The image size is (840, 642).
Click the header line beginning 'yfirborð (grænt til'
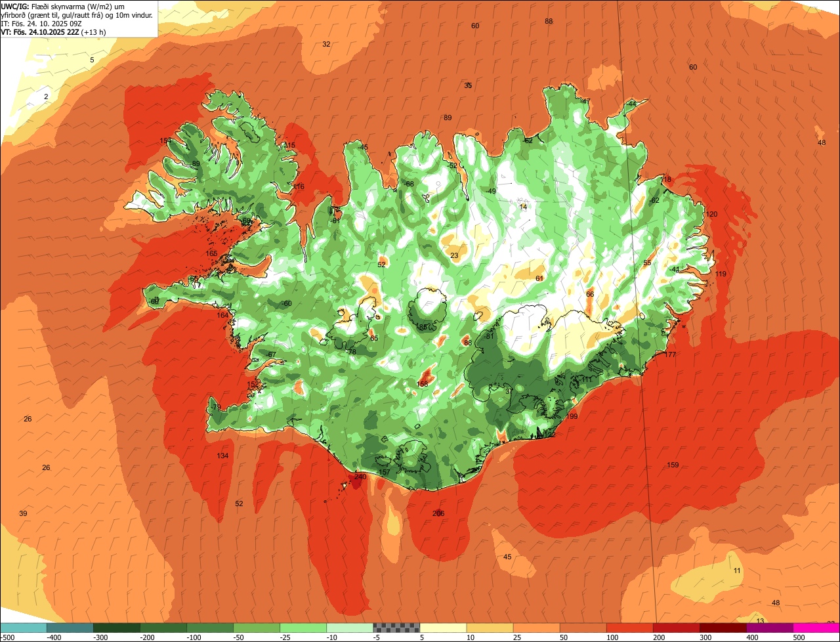pos(77,14)
